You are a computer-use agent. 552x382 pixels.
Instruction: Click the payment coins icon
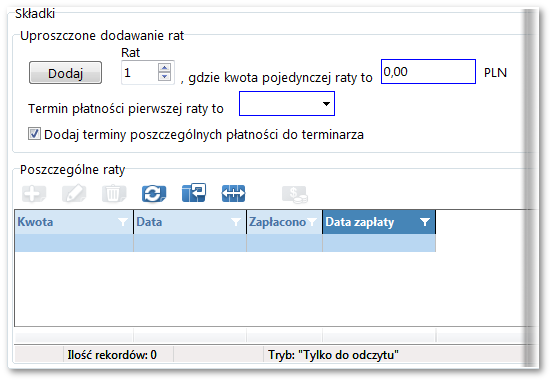point(295,194)
